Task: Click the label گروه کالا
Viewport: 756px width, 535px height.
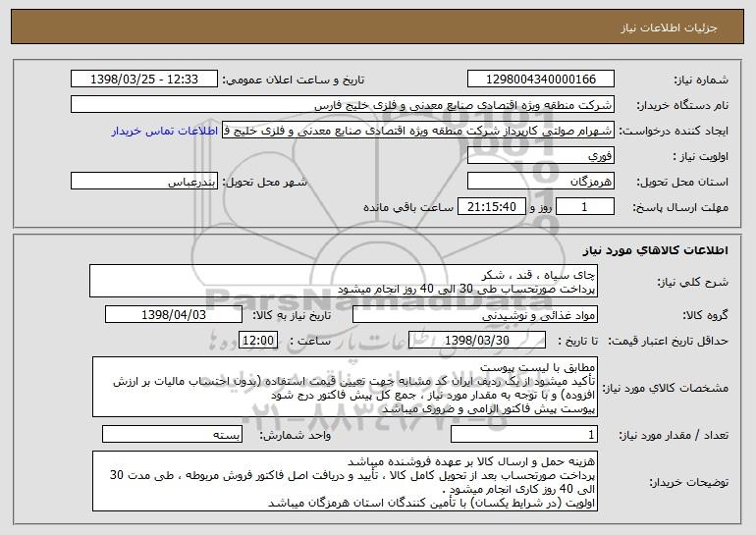Action: coord(705,316)
